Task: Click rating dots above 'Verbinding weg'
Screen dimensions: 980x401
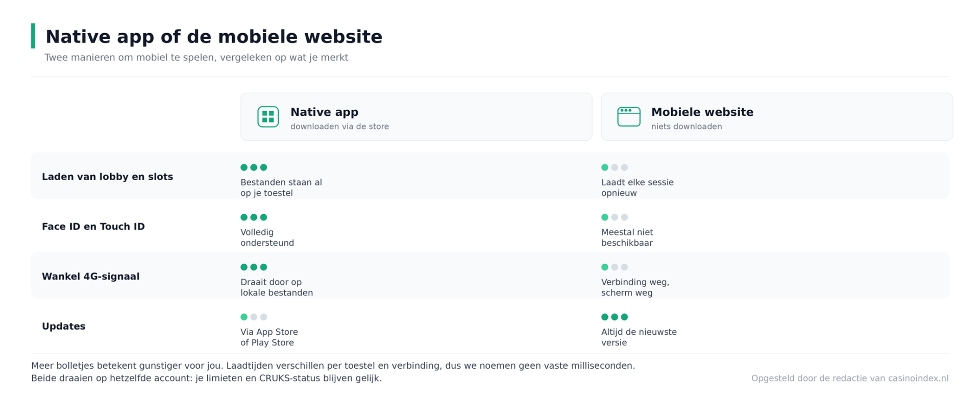Action: tap(615, 267)
